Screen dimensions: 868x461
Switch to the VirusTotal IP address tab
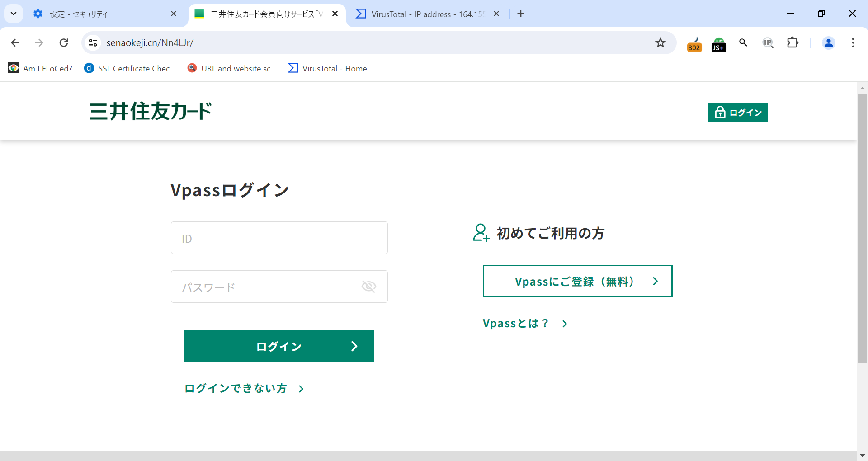[x=427, y=14]
